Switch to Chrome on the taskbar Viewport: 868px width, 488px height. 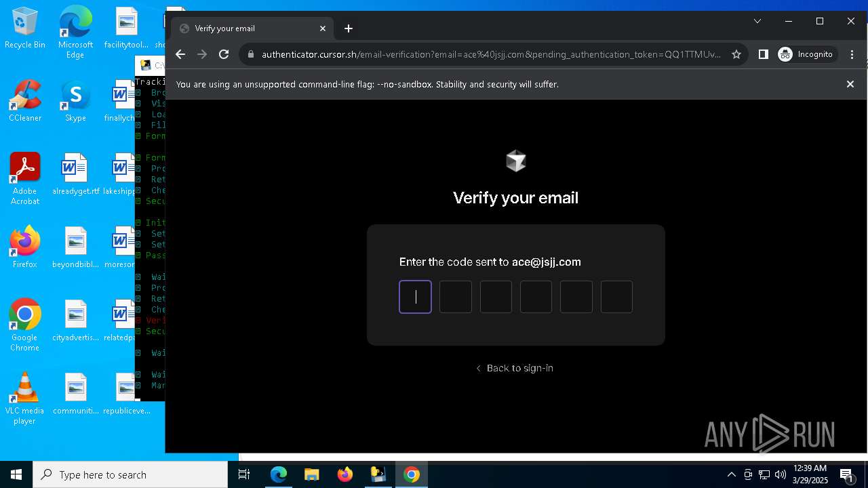(x=412, y=474)
